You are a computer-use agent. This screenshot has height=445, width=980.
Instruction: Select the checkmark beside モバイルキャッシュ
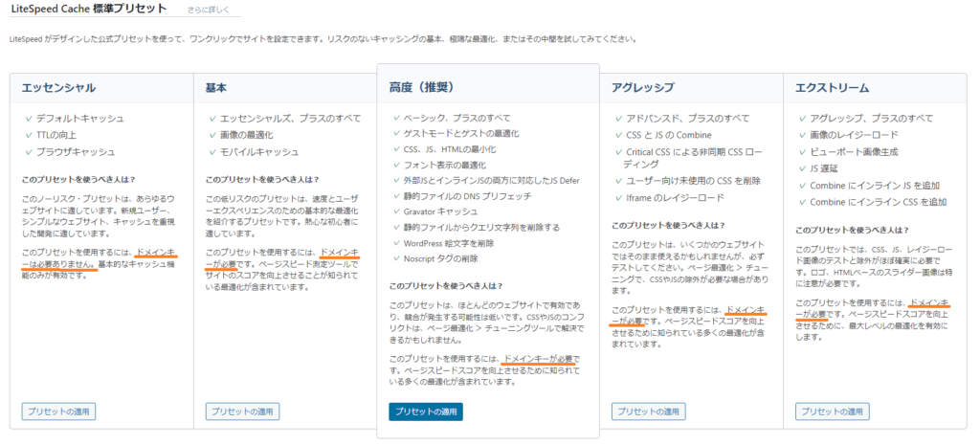[x=212, y=152]
